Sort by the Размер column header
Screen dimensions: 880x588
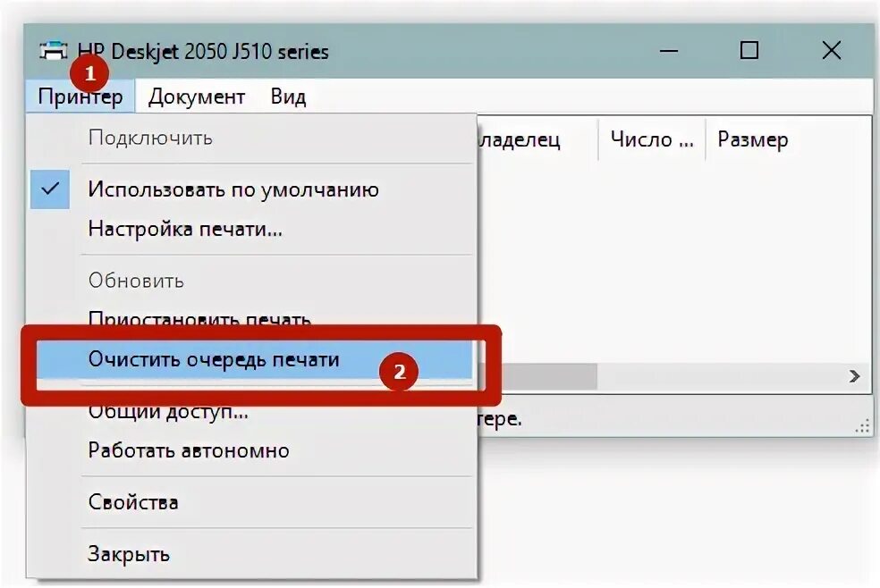[x=788, y=139]
